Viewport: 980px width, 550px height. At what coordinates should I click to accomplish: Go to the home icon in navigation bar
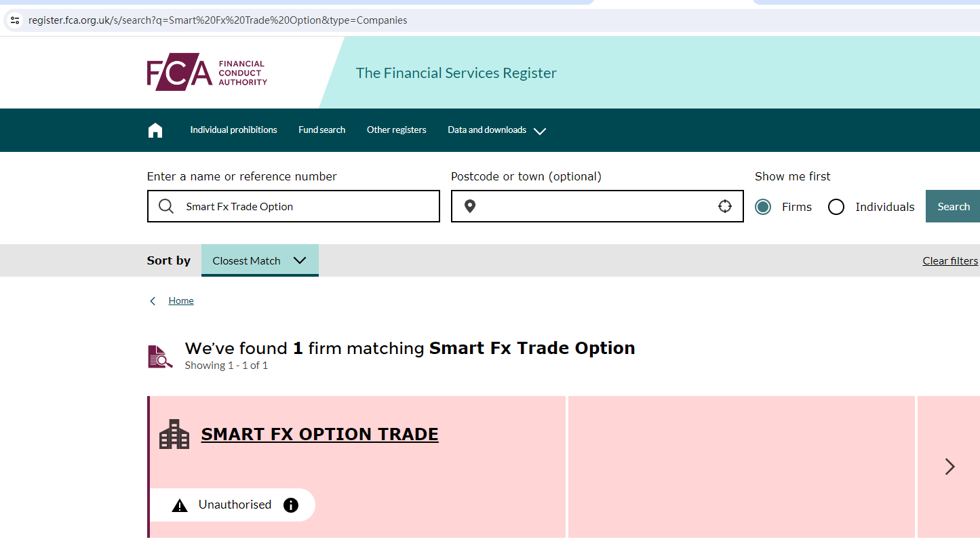pyautogui.click(x=155, y=130)
